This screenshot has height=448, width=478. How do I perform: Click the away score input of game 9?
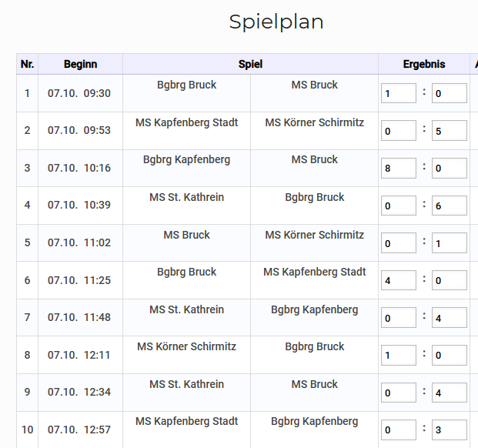pyautogui.click(x=449, y=393)
